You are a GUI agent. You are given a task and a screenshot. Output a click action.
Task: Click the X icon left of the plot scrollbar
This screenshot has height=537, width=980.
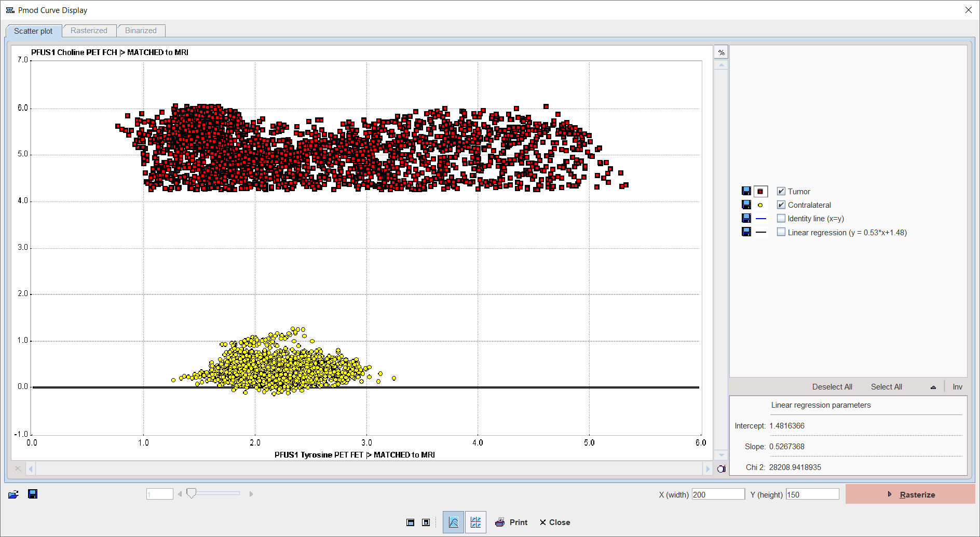[18, 468]
